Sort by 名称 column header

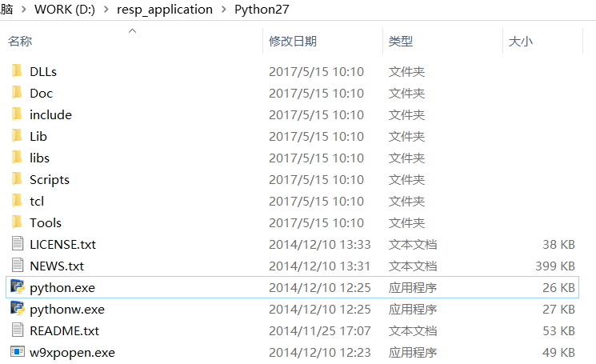[x=20, y=41]
